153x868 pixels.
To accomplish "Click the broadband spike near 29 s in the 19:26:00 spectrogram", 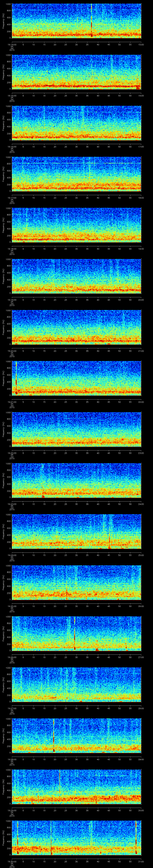I will coord(75,633).
